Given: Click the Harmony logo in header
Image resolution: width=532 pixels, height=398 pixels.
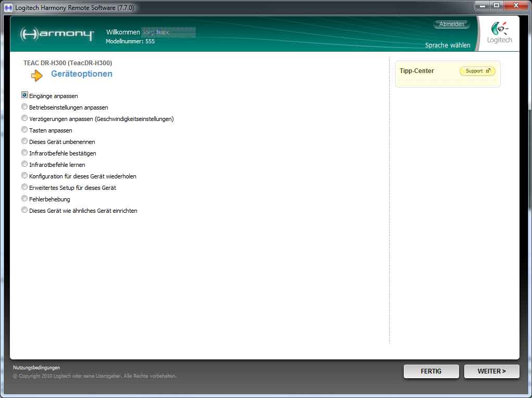Looking at the screenshot, I should (57, 34).
